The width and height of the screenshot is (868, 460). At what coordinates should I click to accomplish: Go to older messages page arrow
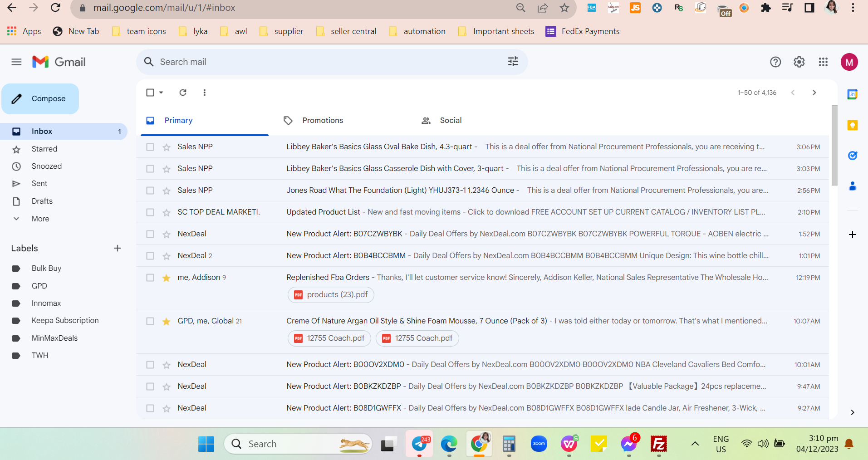pos(814,93)
